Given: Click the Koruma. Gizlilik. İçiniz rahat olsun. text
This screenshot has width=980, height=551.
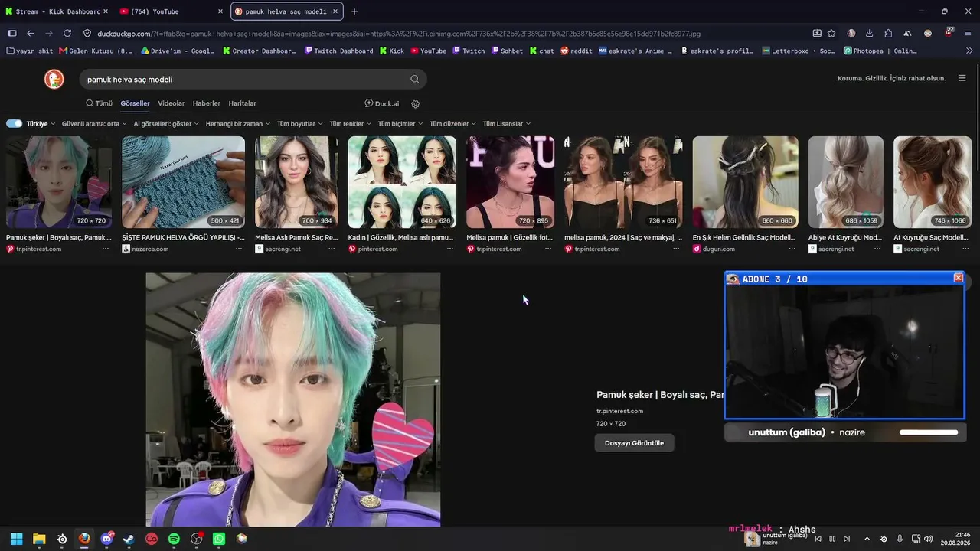Looking at the screenshot, I should pos(891,78).
